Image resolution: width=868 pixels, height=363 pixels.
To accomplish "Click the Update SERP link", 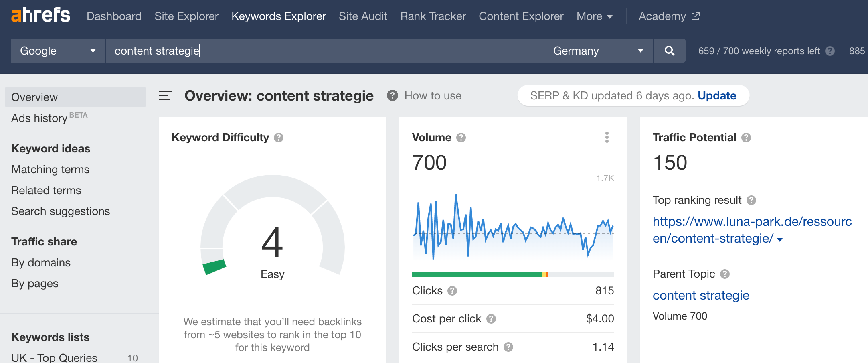I will click(717, 95).
